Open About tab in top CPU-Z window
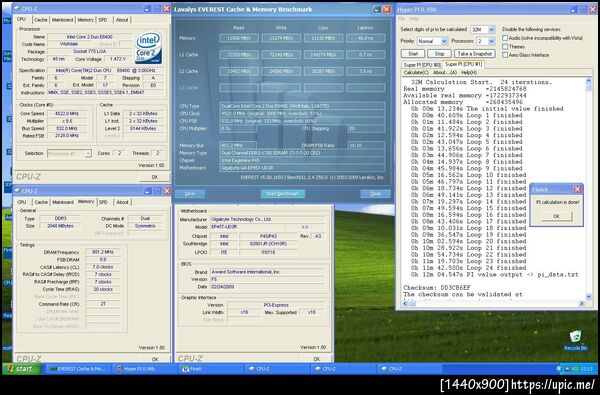The width and height of the screenshot is (600, 395). point(122,20)
